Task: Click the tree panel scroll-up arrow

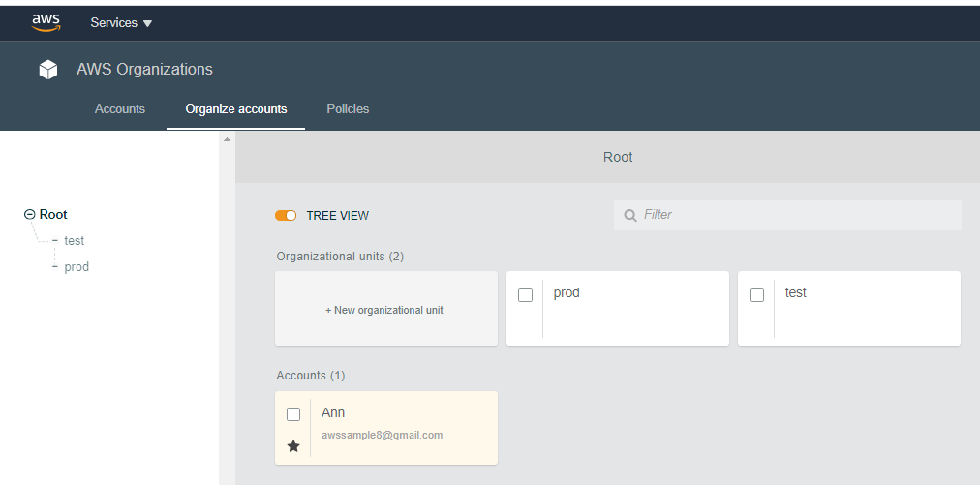Action: click(227, 140)
